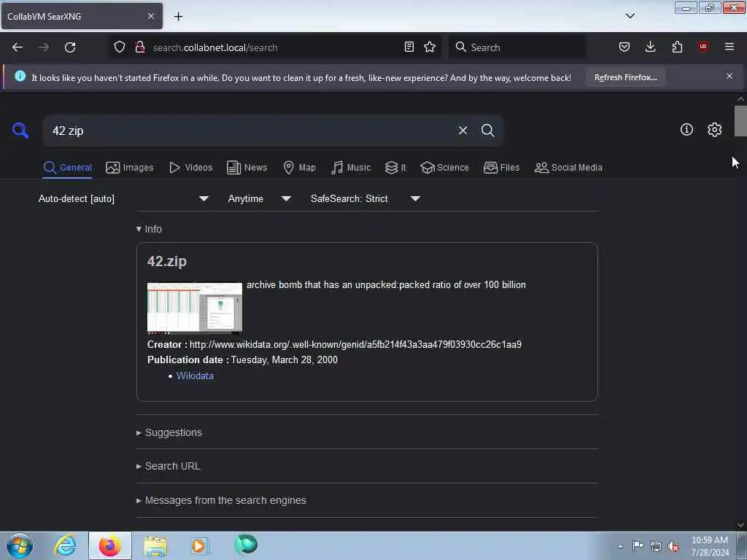Open Firefox hamburger application menu
The height and width of the screenshot is (560, 747).
pos(729,47)
